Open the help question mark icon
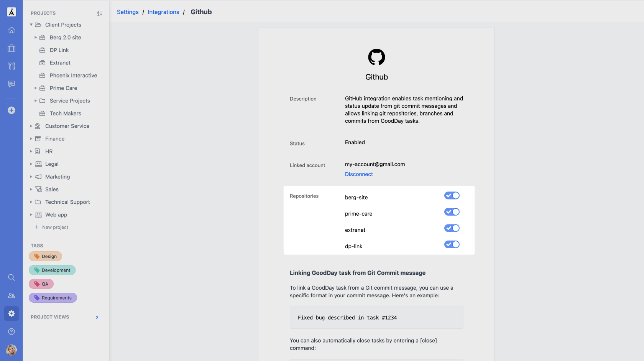Screen dimensions: 644x361 [x=11, y=331]
